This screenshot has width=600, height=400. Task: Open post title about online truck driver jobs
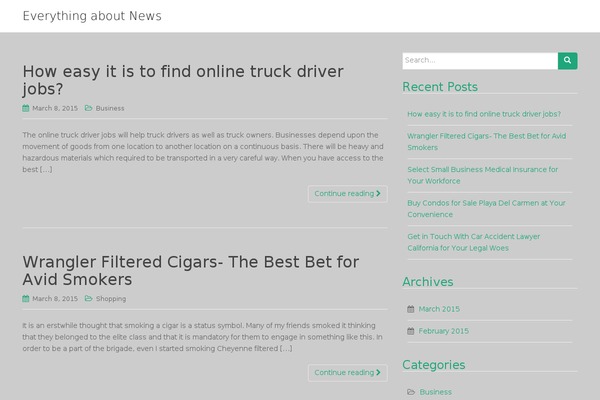coord(183,80)
